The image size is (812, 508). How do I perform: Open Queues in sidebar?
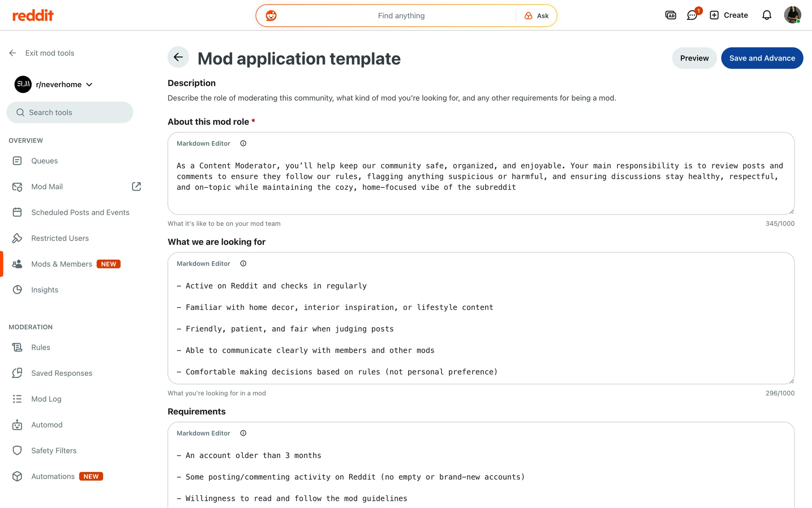44,161
